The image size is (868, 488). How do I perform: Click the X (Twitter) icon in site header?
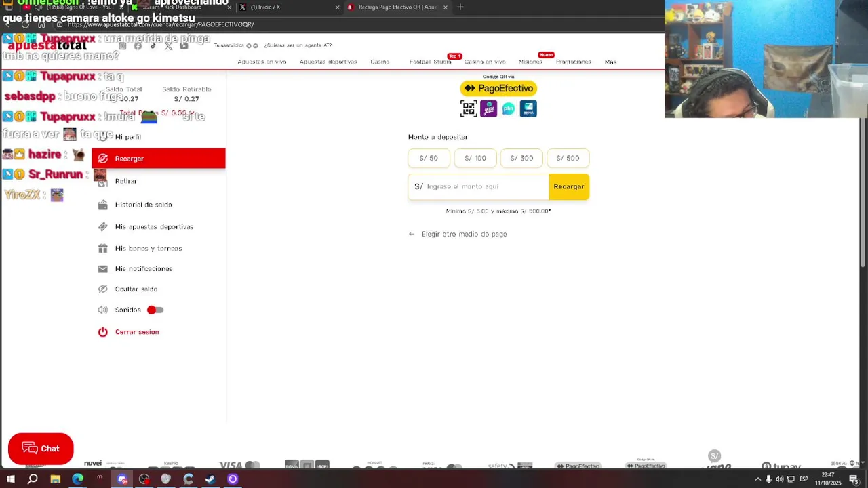(168, 46)
